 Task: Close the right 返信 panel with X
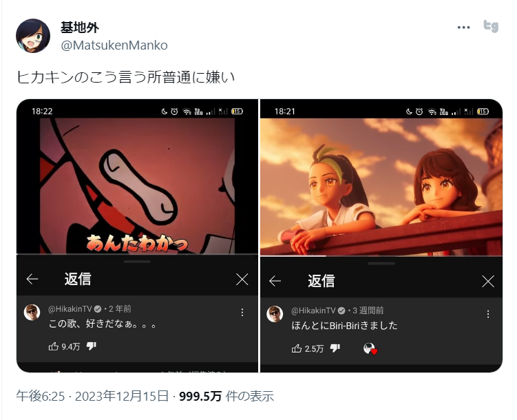(x=487, y=282)
